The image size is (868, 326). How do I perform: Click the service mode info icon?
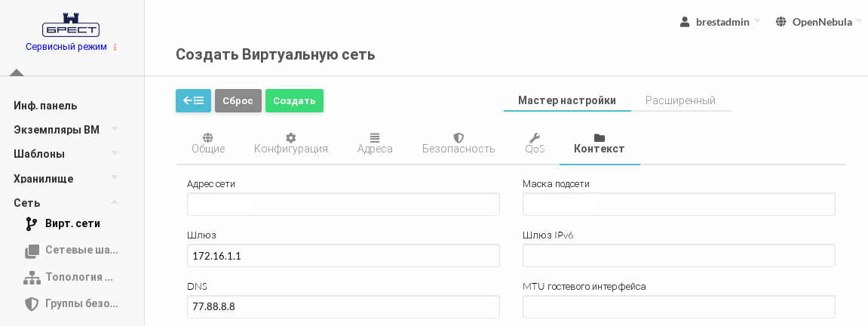(115, 47)
